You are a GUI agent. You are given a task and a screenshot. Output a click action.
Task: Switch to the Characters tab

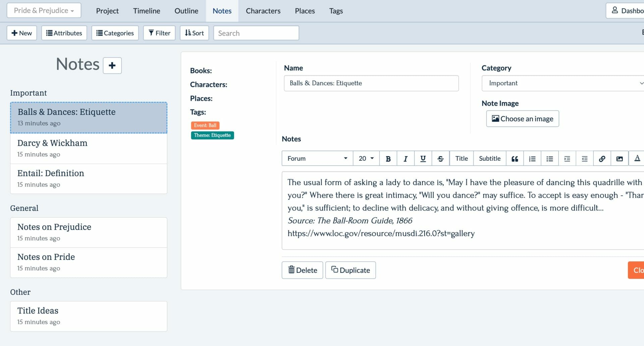[x=263, y=11]
